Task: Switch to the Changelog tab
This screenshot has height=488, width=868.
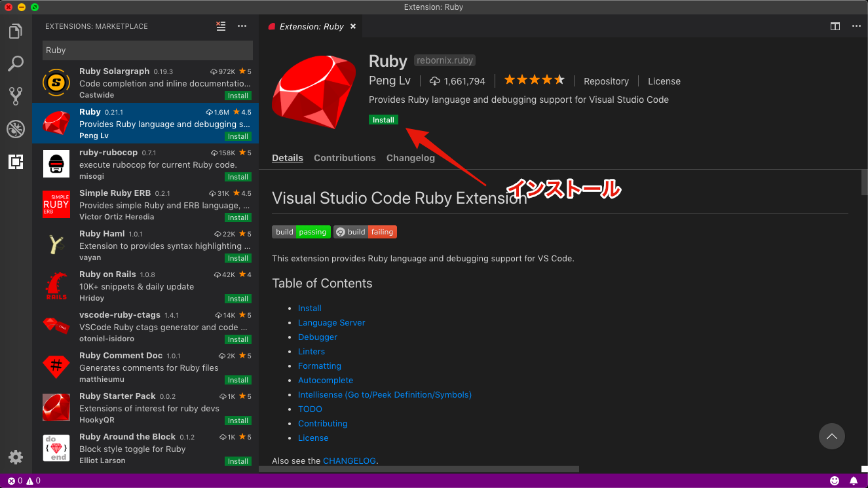Action: pyautogui.click(x=411, y=158)
